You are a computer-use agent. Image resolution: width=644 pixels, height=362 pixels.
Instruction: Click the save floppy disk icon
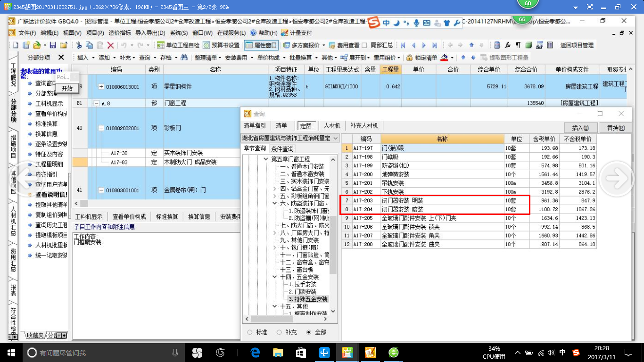point(52,45)
